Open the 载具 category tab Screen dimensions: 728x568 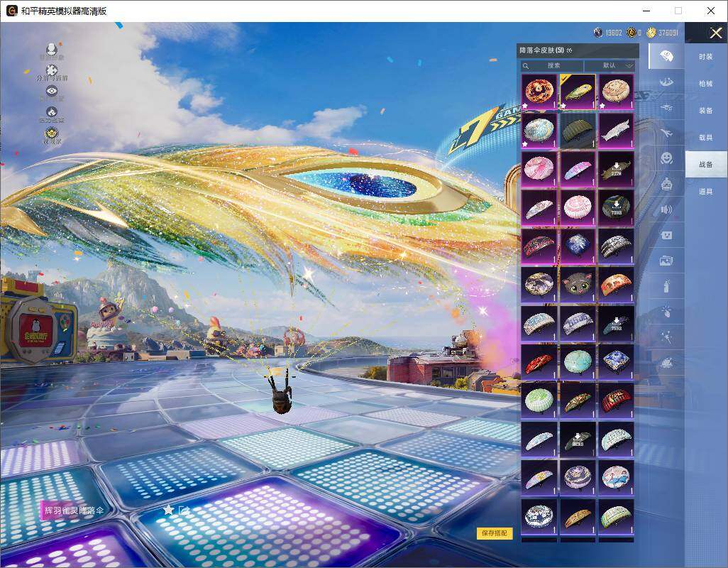[706, 138]
